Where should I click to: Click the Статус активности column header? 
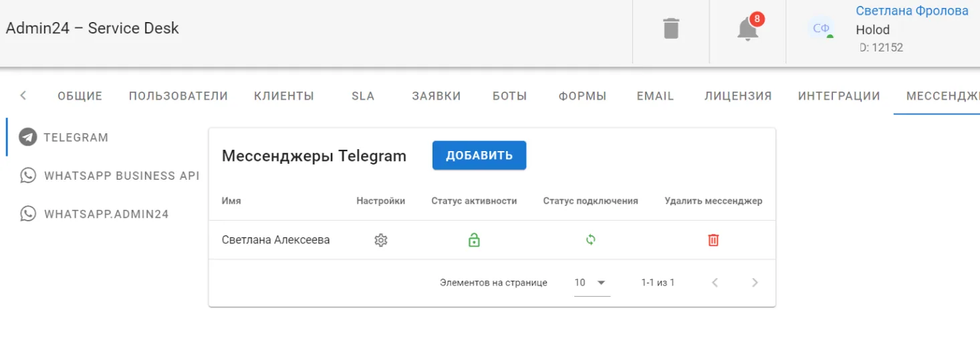point(474,201)
